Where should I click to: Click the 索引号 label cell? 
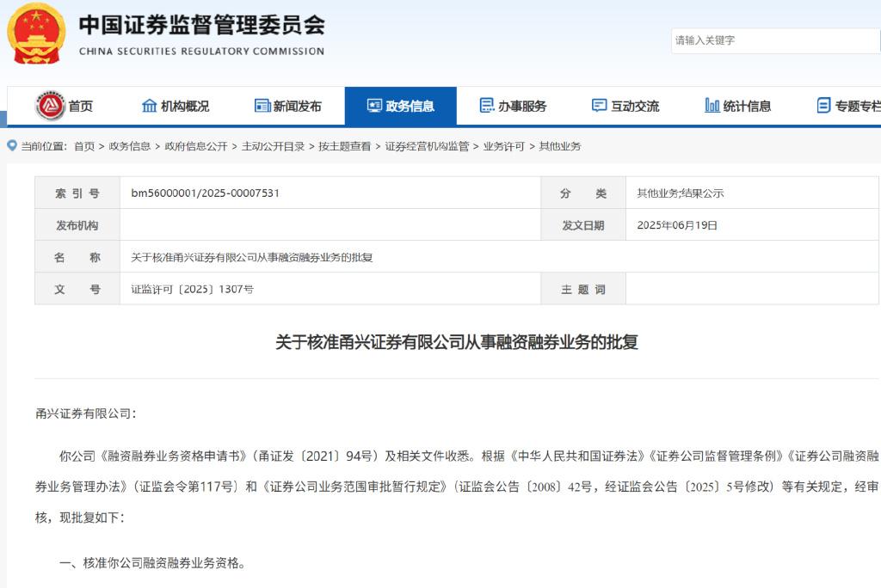(x=77, y=193)
